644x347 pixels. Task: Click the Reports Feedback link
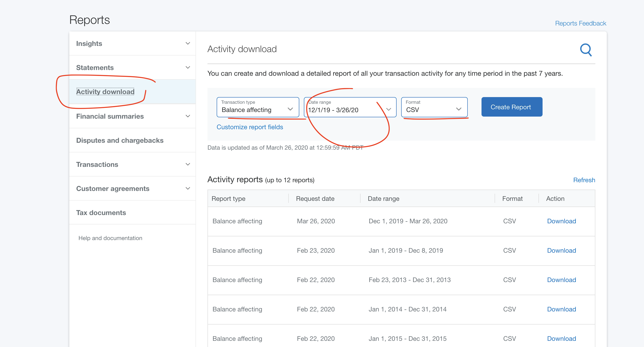tap(580, 23)
